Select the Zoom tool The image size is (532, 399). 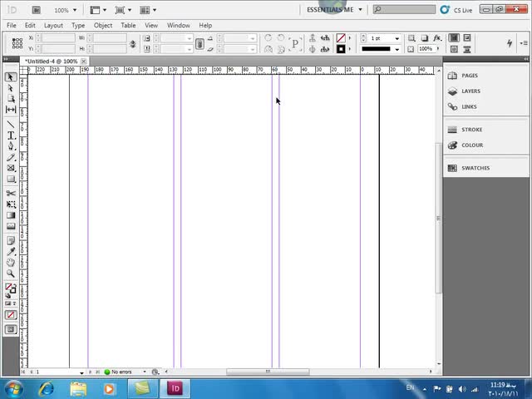[x=11, y=273]
